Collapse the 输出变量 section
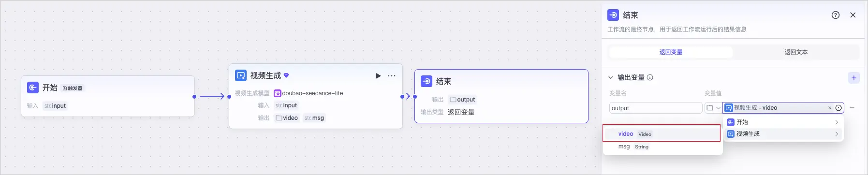The image size is (868, 175). pyautogui.click(x=611, y=77)
